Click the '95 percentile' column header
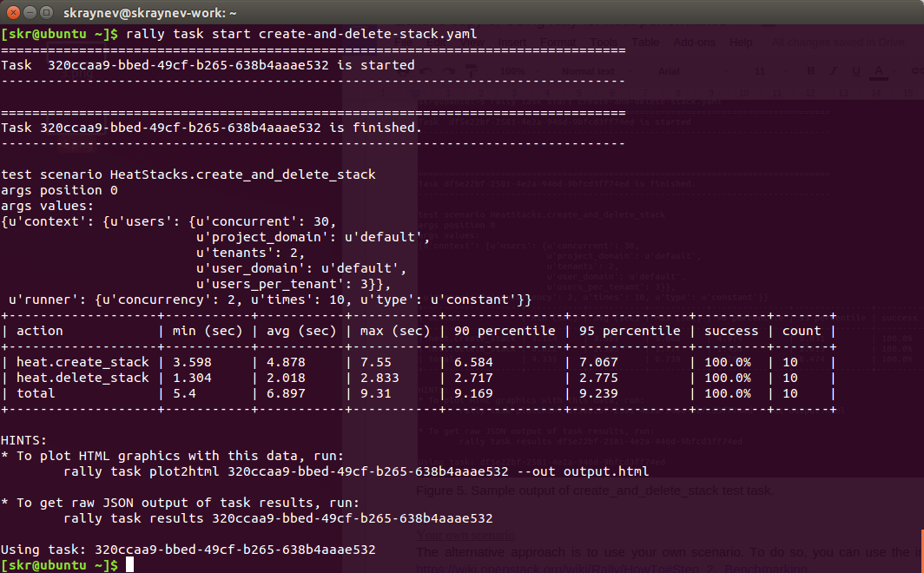Viewport: 924px width, 573px height. tap(630, 331)
